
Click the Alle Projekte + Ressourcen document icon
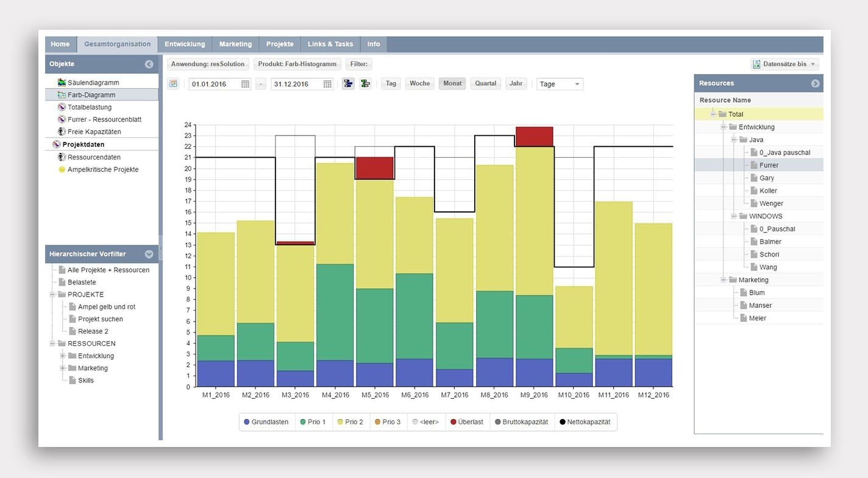point(62,270)
